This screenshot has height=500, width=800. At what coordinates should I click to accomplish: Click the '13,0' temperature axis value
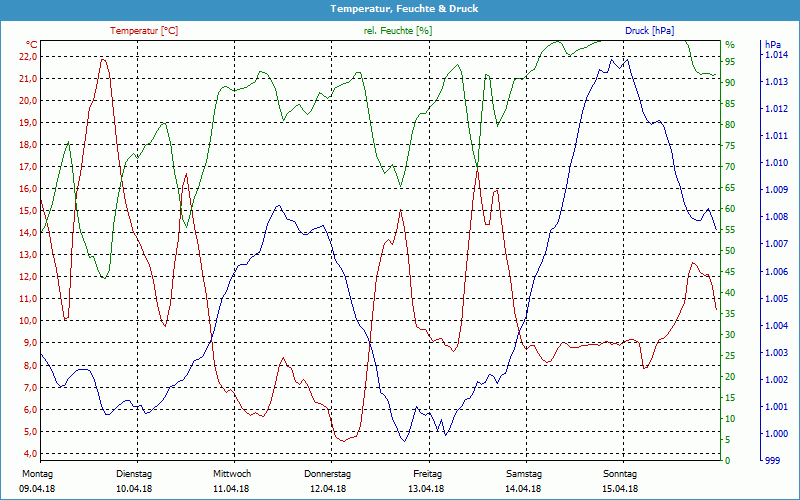(x=28, y=255)
